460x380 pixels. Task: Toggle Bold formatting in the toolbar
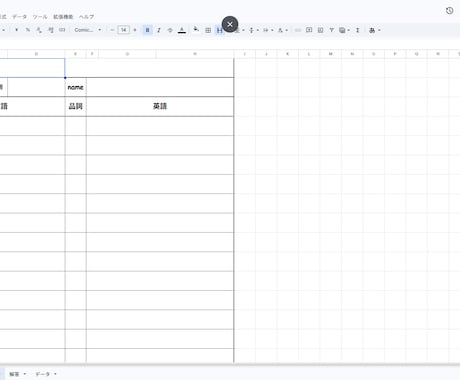click(147, 30)
